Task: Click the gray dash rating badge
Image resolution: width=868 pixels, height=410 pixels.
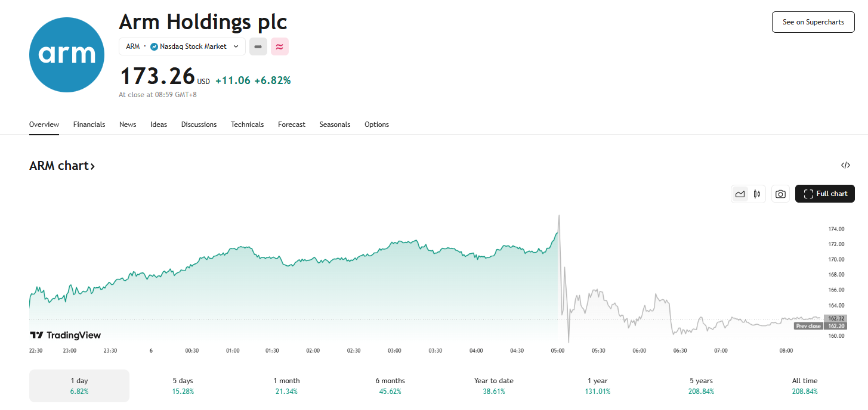Action: click(x=258, y=46)
